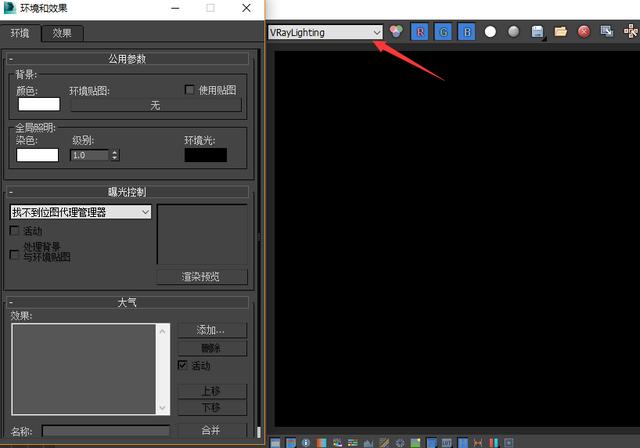Enable 使用贴图 checkbox

(x=189, y=89)
